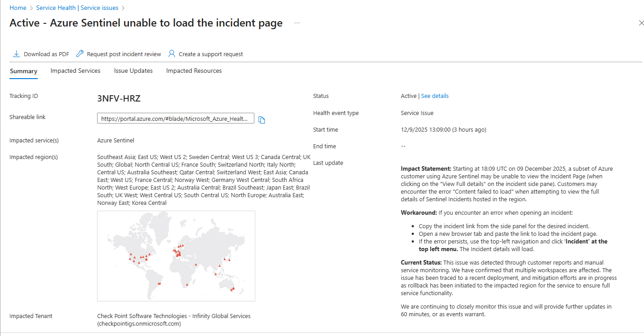644x336 pixels.
Task: Copy the shareable link with the copy icon
Action: coord(262,120)
